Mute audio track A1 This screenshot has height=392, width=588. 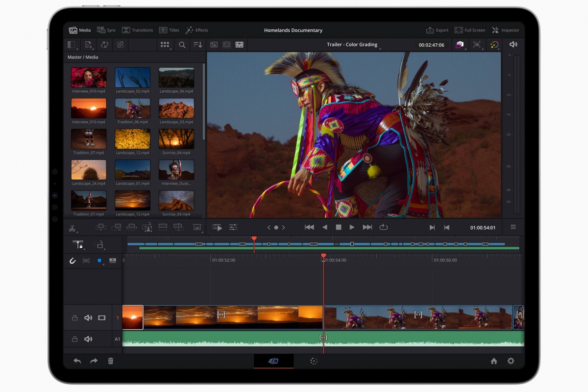(88, 339)
